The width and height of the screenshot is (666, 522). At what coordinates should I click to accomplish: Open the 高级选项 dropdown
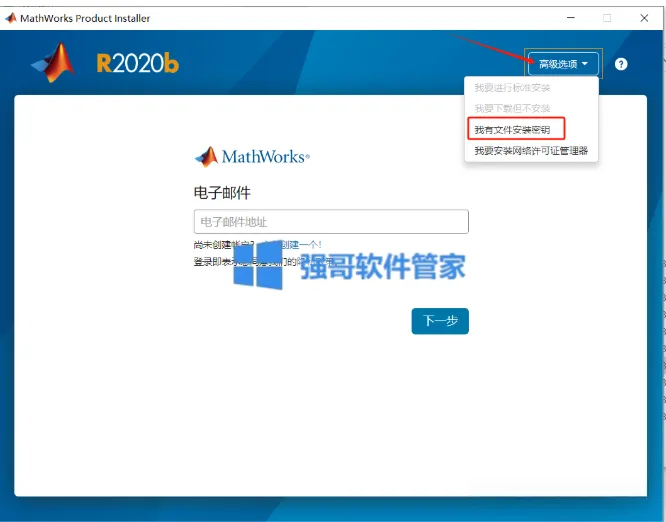(563, 64)
